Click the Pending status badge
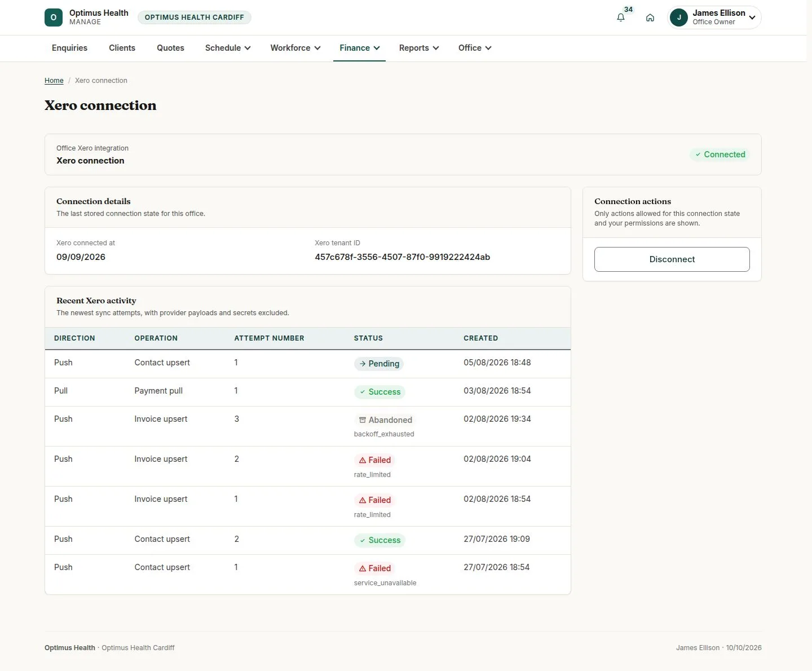The height and width of the screenshot is (671, 812). pyautogui.click(x=379, y=364)
